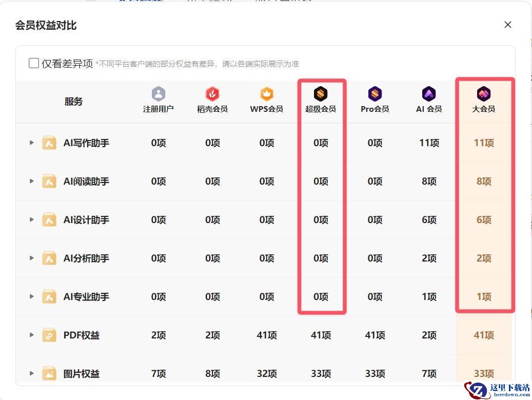Click the 超级会员 column label
The width and height of the screenshot is (532, 400).
tap(321, 109)
